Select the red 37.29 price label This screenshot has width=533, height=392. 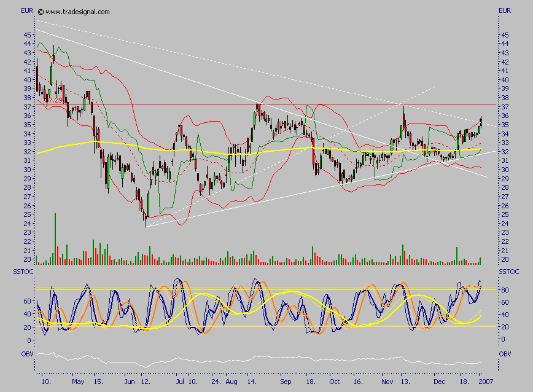pyautogui.click(x=55, y=100)
